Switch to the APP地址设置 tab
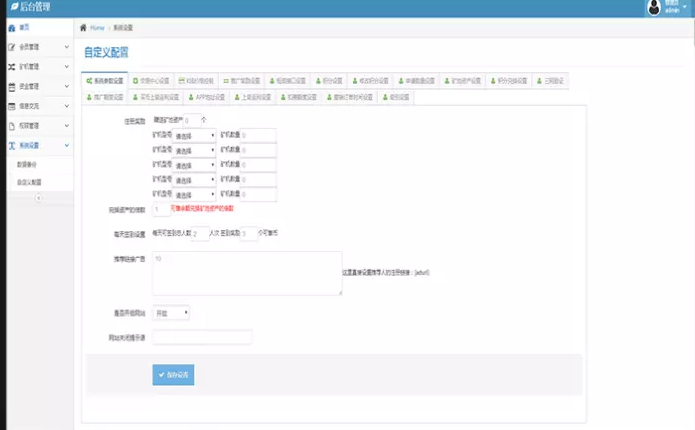 click(206, 97)
